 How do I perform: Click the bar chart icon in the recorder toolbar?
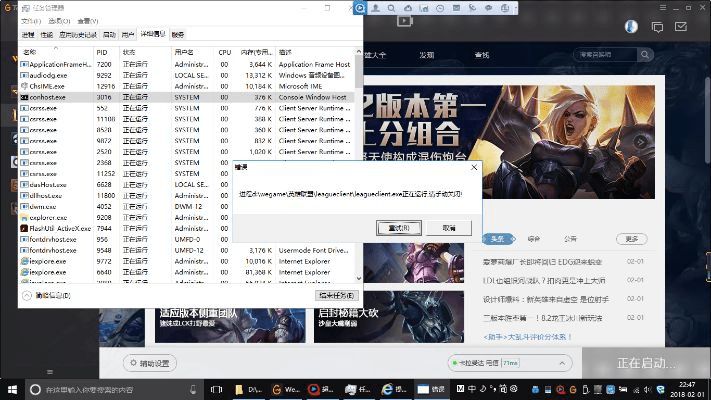[x=424, y=8]
